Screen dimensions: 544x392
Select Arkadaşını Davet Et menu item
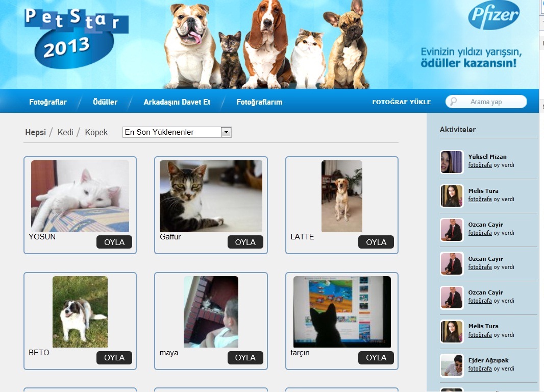[x=177, y=102]
